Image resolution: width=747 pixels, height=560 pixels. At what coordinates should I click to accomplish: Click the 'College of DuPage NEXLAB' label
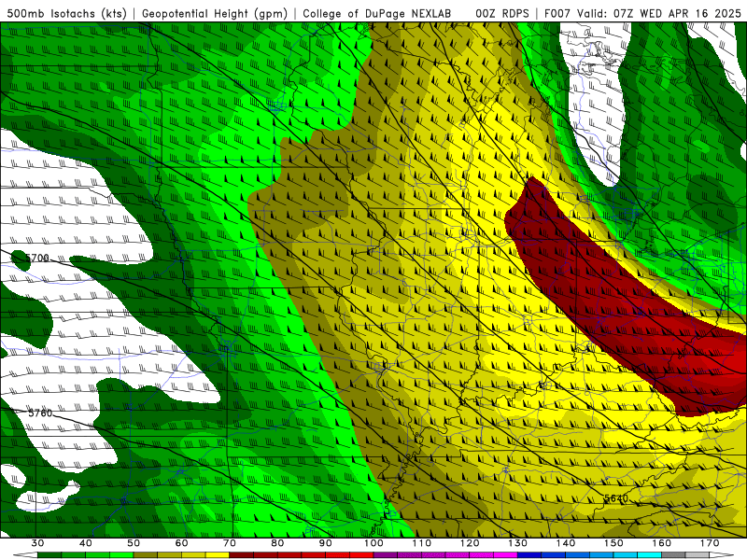pos(376,13)
